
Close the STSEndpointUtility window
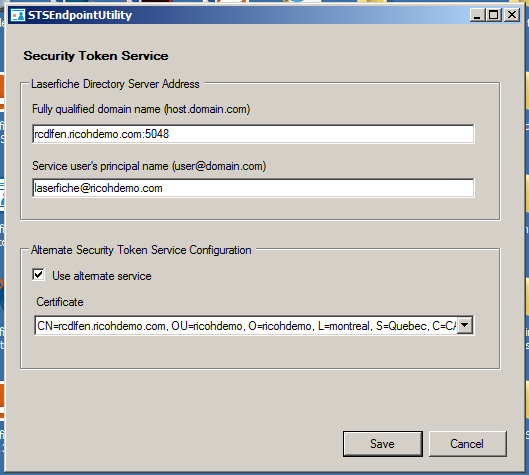[512, 15]
